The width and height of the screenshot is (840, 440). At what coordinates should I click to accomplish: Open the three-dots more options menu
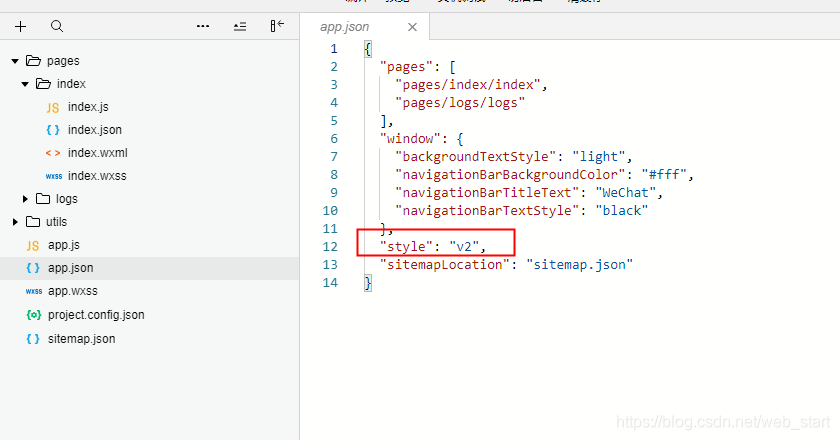point(203,26)
